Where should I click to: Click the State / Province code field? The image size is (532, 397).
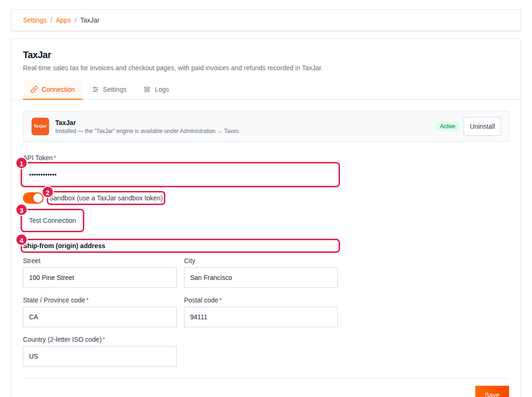(100, 317)
